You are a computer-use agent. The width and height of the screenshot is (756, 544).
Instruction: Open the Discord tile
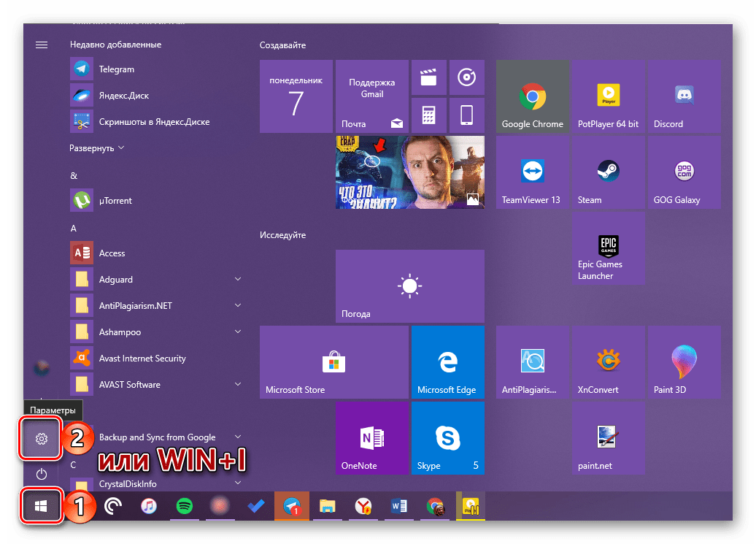point(683,96)
